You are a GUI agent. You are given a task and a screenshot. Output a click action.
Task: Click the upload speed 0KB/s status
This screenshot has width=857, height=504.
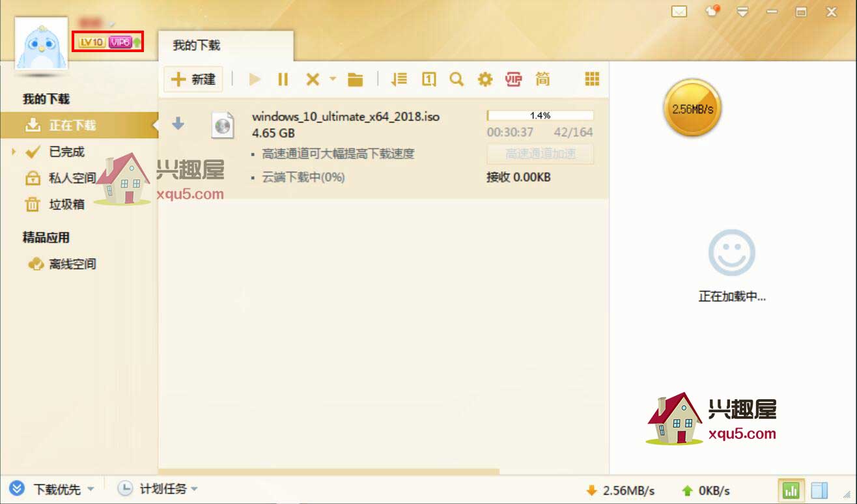click(x=705, y=490)
